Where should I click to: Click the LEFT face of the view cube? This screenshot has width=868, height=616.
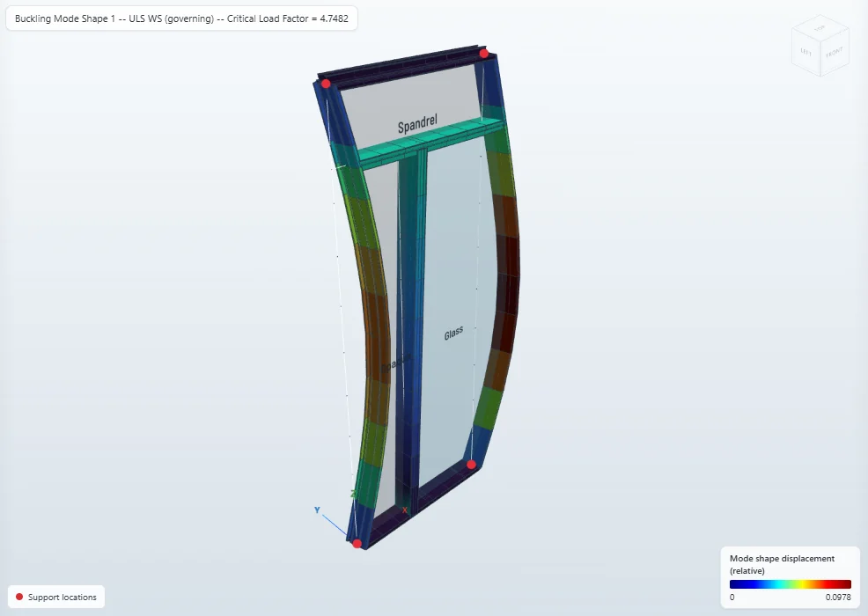(806, 51)
